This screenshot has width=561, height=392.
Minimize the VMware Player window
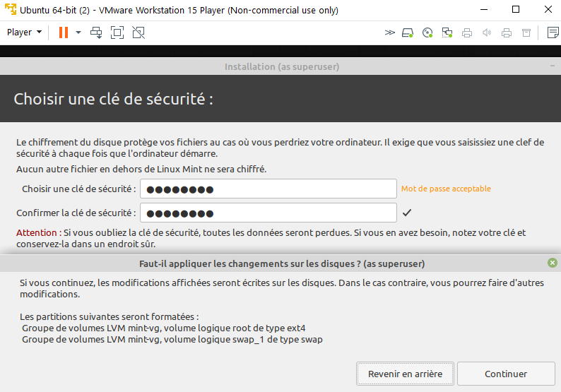[484, 10]
